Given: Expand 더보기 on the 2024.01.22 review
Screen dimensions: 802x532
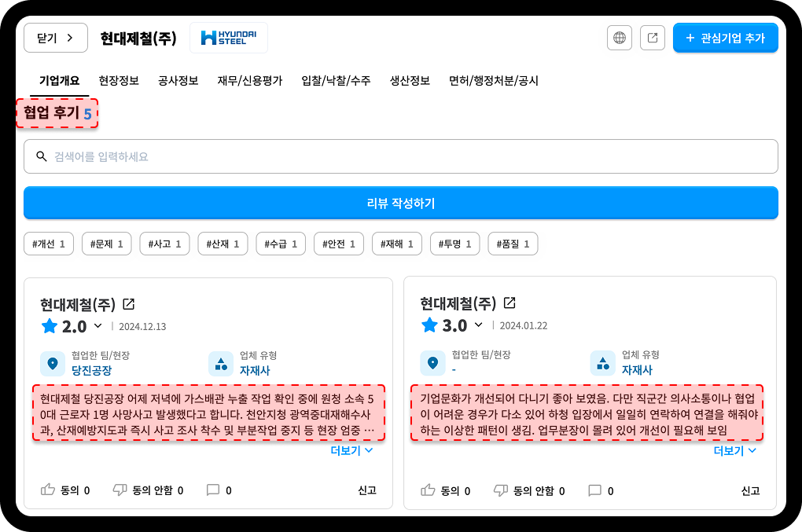Looking at the screenshot, I should pos(735,451).
